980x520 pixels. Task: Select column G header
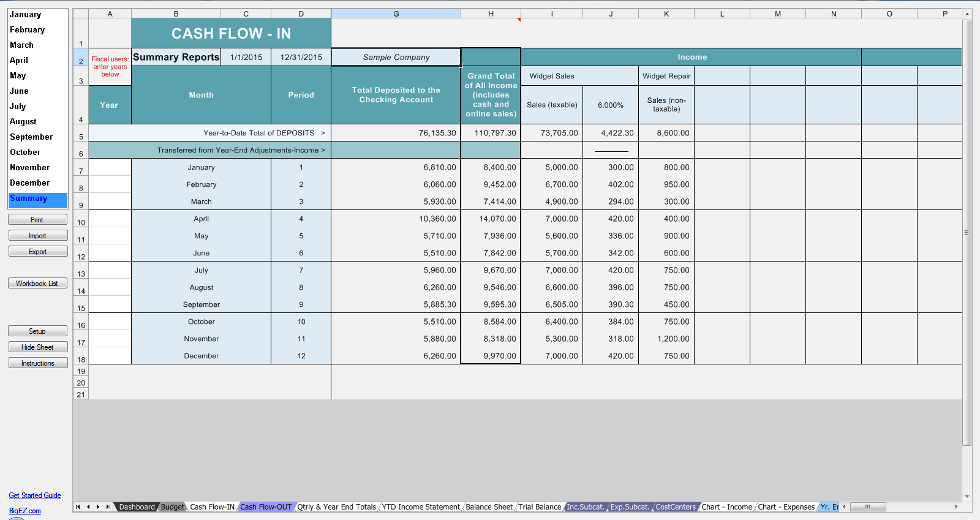coord(396,13)
